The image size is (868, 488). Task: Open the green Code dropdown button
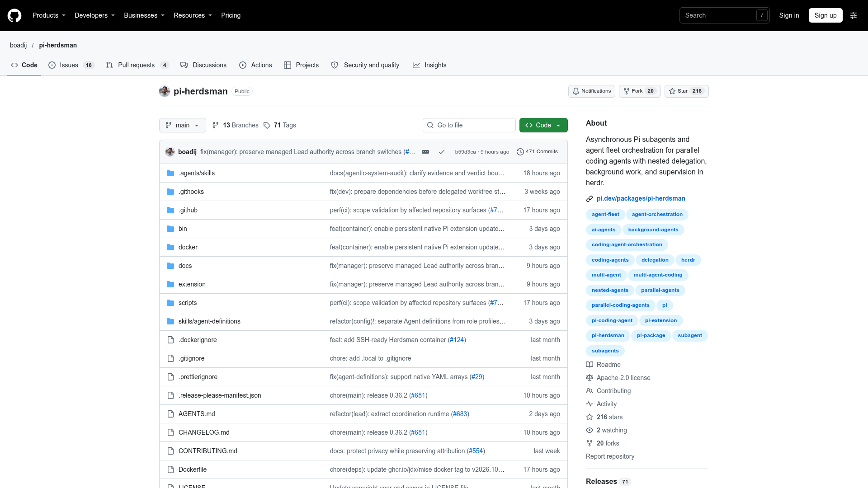pyautogui.click(x=543, y=125)
